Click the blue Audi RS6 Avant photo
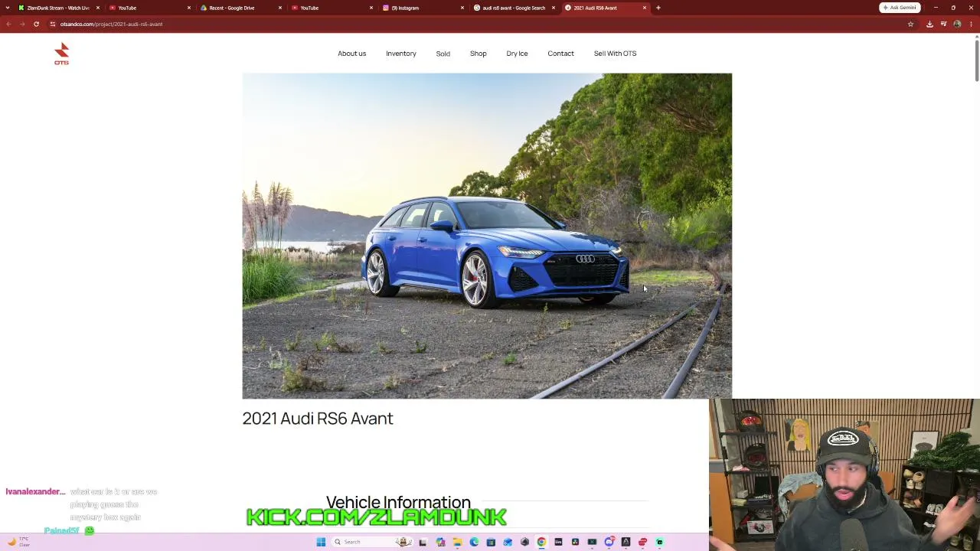Image resolution: width=980 pixels, height=551 pixels. pos(487,236)
